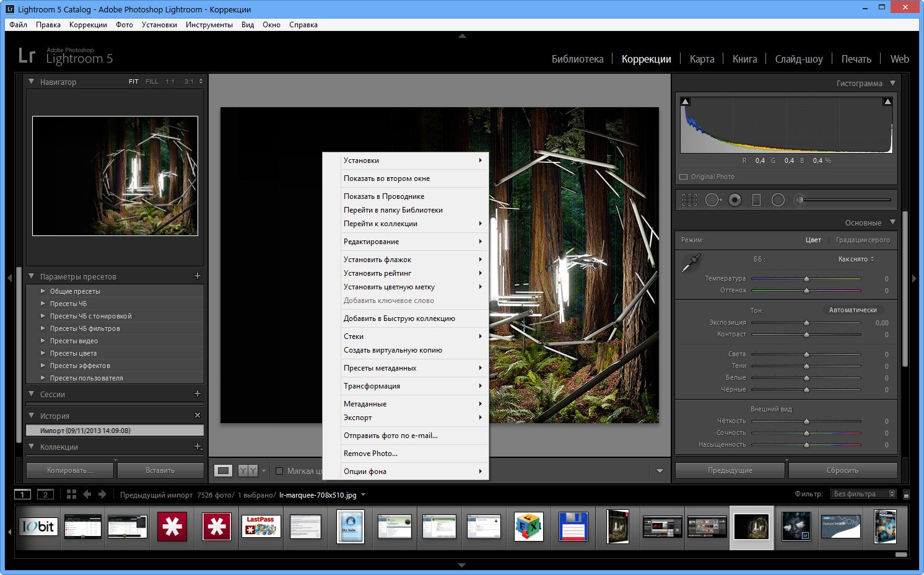Switch to Карта module

(702, 59)
